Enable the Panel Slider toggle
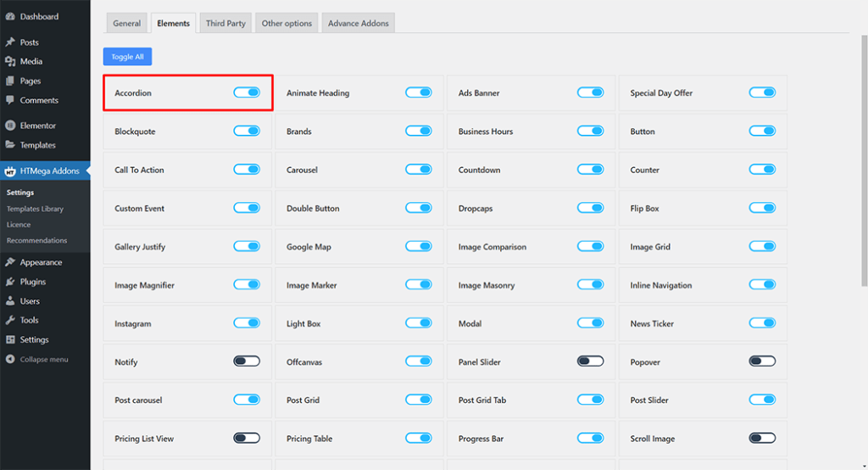 pos(590,361)
